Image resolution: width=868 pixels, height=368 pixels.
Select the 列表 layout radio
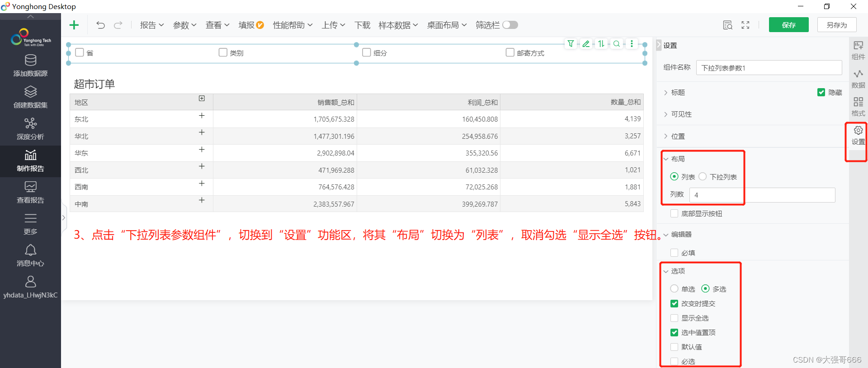point(674,176)
